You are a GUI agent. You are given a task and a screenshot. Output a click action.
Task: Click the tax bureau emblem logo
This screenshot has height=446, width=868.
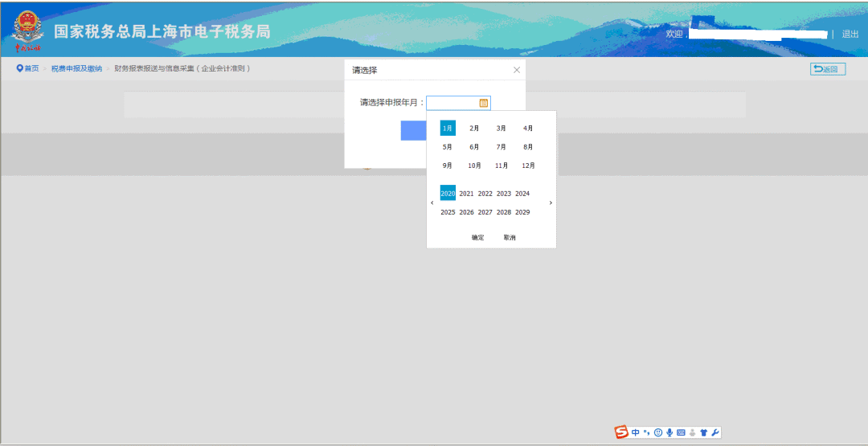tap(29, 31)
